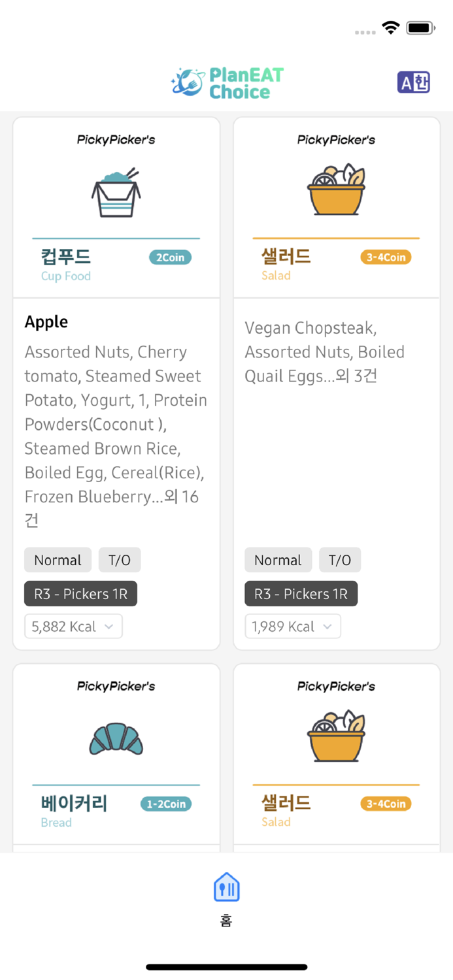Click the R3 - Pickers 1R button under Apple
Screen dimensions: 453x980
(x=80, y=593)
